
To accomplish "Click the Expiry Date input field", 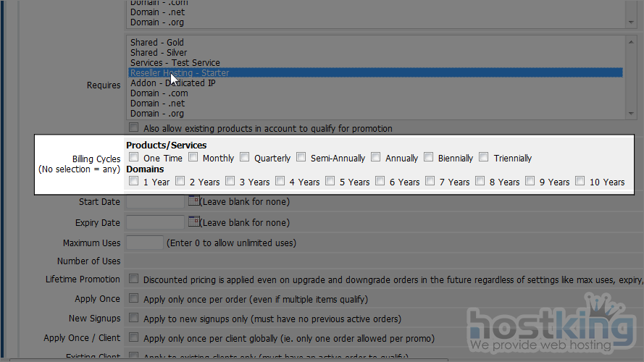I will point(155,222).
